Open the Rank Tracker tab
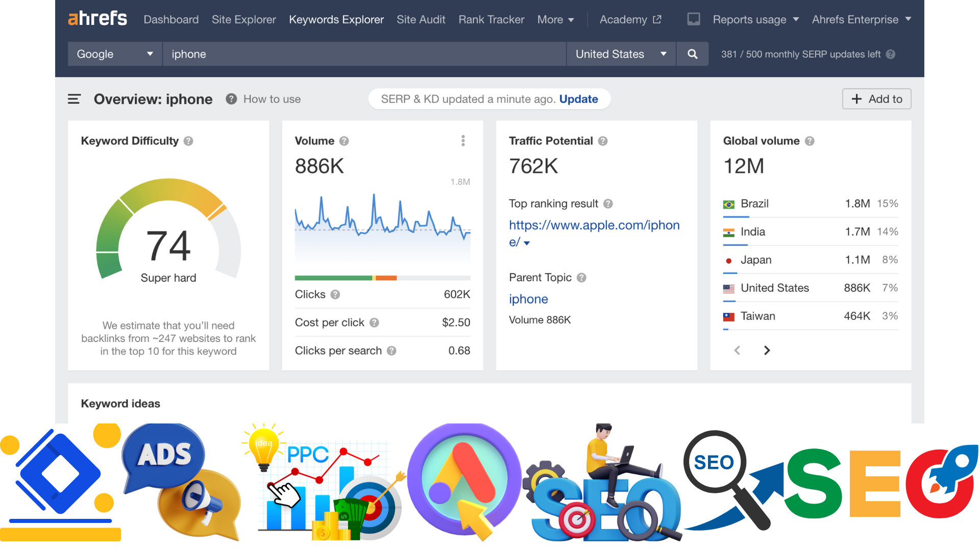 tap(491, 19)
